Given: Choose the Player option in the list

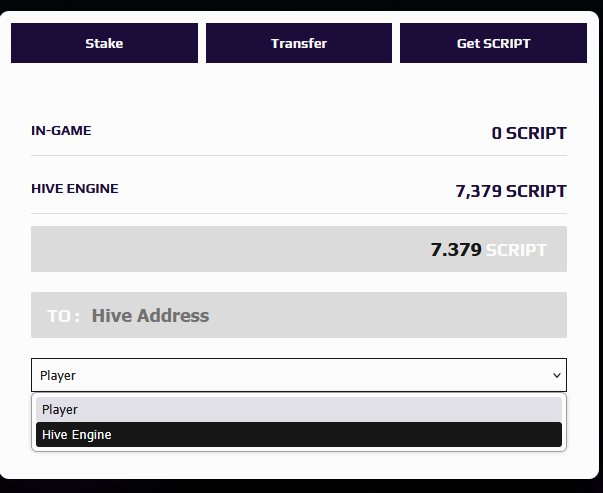Looking at the screenshot, I should 299,410.
